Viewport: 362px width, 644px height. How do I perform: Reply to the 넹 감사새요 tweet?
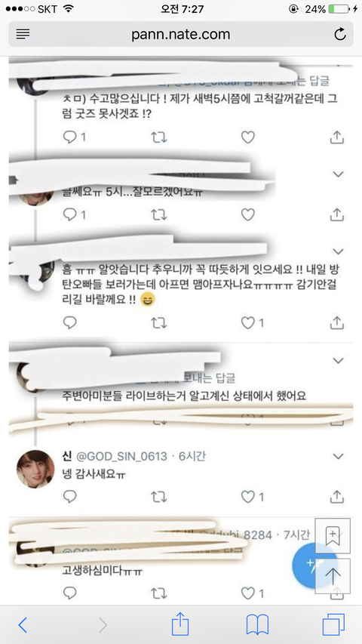pyautogui.click(x=70, y=497)
